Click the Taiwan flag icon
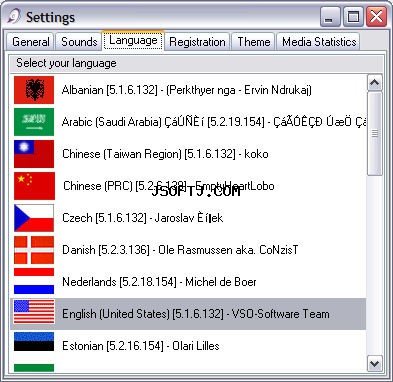 point(34,154)
